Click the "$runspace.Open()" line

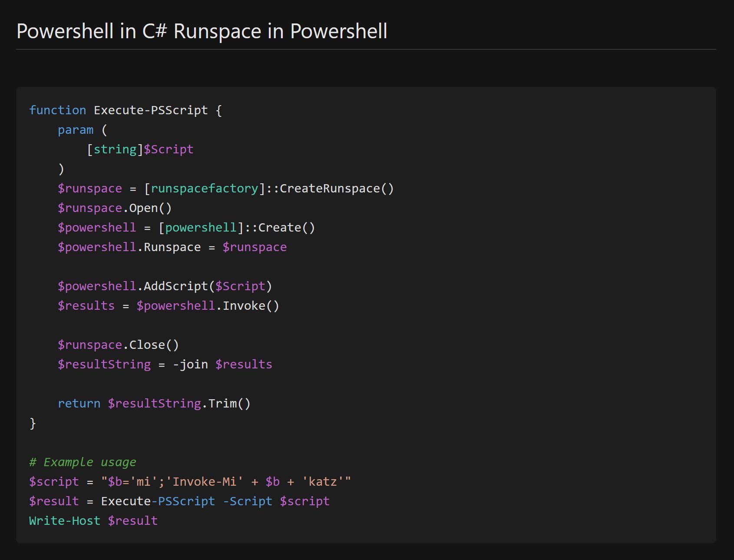click(115, 208)
